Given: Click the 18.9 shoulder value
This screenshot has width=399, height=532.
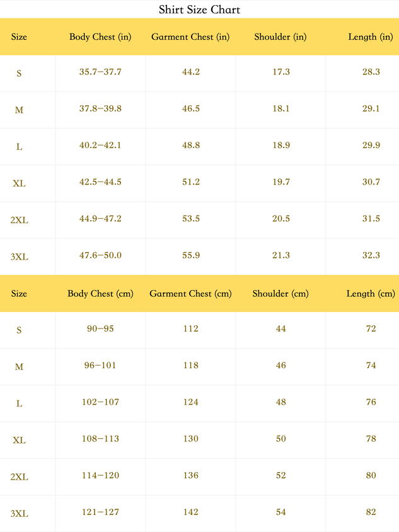Looking at the screenshot, I should (281, 145).
